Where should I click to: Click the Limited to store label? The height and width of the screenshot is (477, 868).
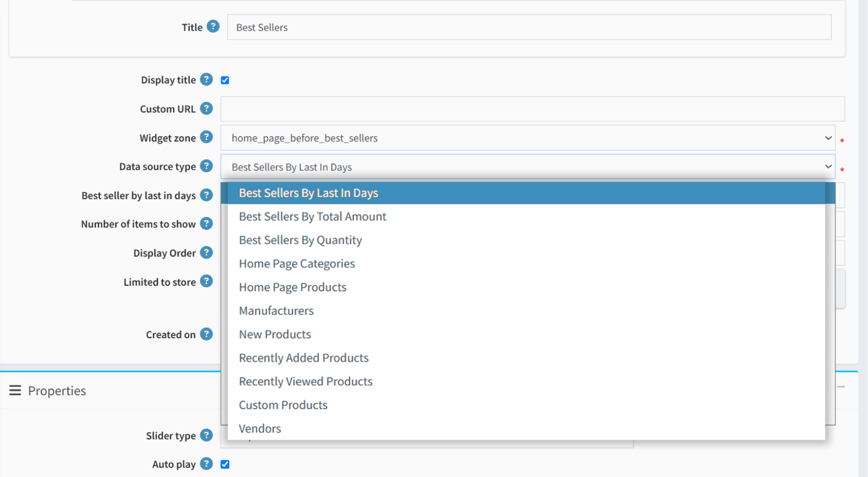[159, 282]
